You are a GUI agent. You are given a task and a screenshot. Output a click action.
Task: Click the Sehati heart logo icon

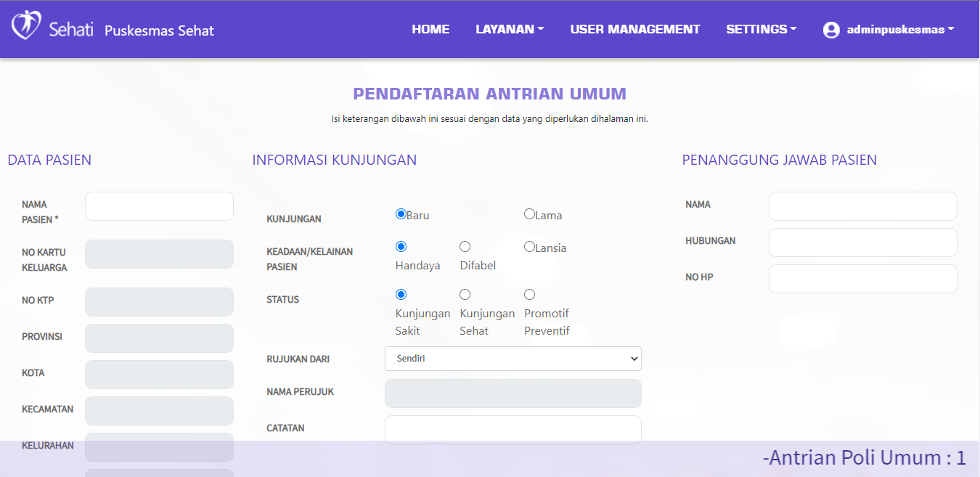(26, 25)
